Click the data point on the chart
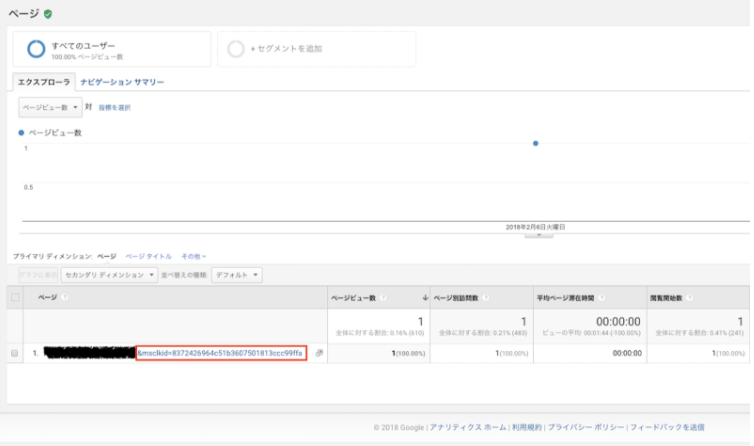754x446 pixels. (536, 144)
